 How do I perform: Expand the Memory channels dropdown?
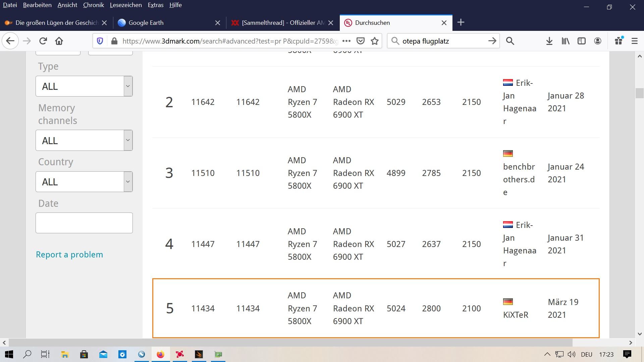click(84, 140)
